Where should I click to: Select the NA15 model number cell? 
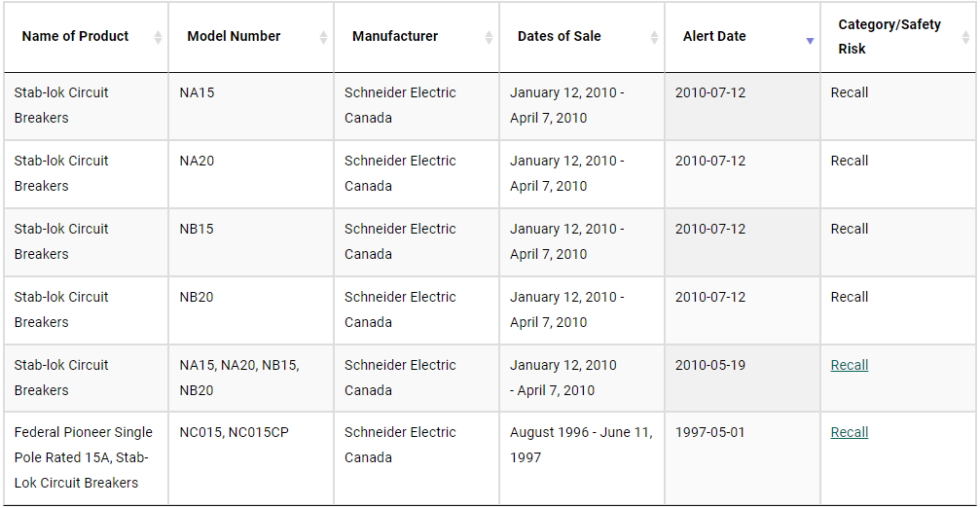click(251, 106)
